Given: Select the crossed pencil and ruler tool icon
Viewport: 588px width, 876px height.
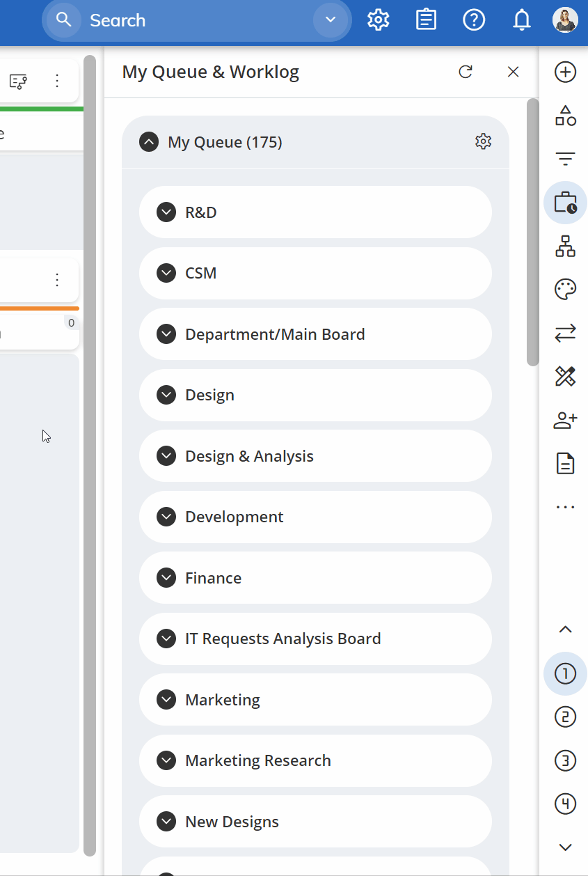Looking at the screenshot, I should point(565,376).
